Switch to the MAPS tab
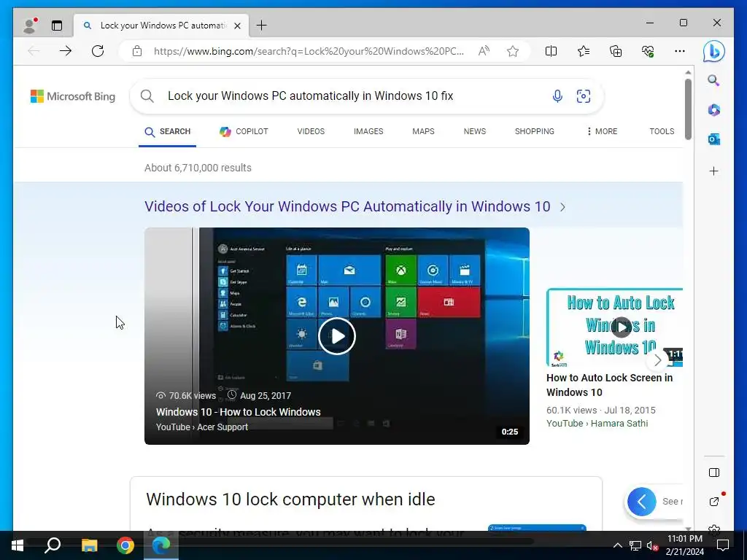Screen dimensions: 747x560 (x=423, y=131)
